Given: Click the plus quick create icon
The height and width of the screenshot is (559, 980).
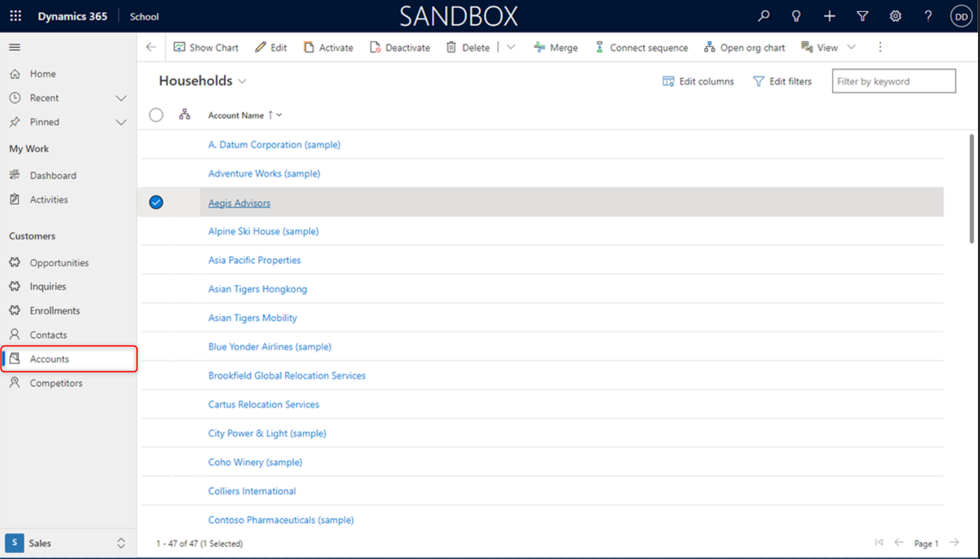Looking at the screenshot, I should pos(829,16).
